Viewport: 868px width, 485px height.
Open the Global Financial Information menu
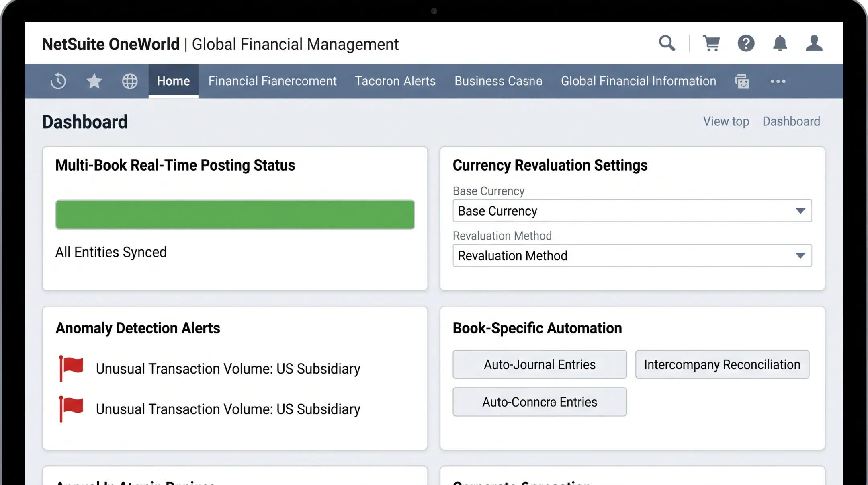(x=639, y=81)
